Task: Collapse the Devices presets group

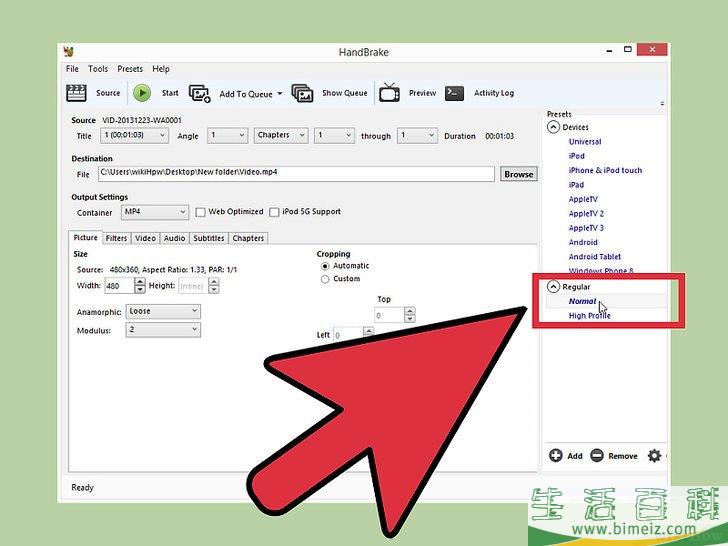Action: pos(553,127)
